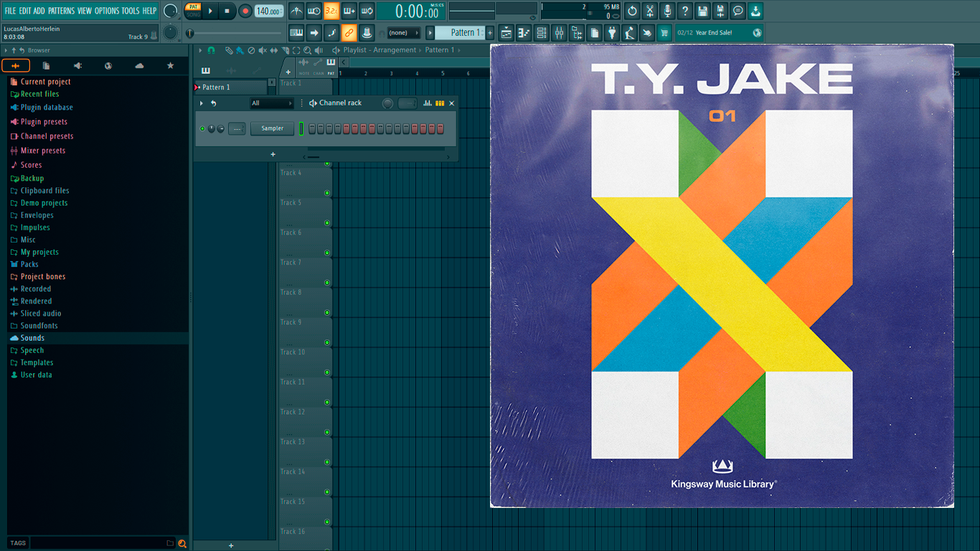
Task: Select Pattern 1 in the pattern picker
Action: (x=230, y=88)
